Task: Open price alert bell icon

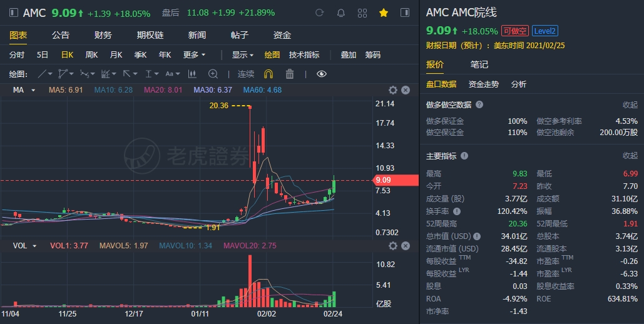Action: pos(341,13)
